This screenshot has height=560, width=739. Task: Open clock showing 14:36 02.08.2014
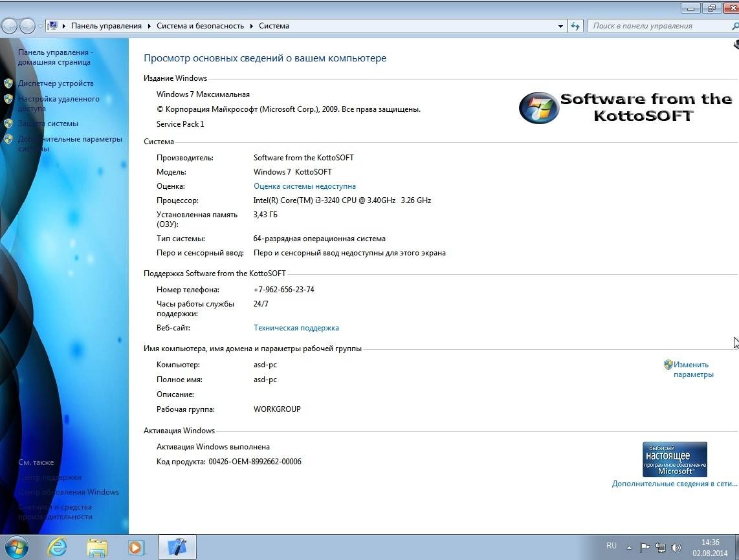711,548
